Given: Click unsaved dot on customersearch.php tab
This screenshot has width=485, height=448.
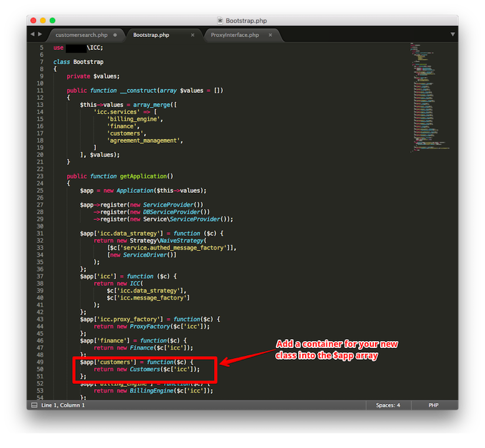Looking at the screenshot, I should pyautogui.click(x=115, y=35).
